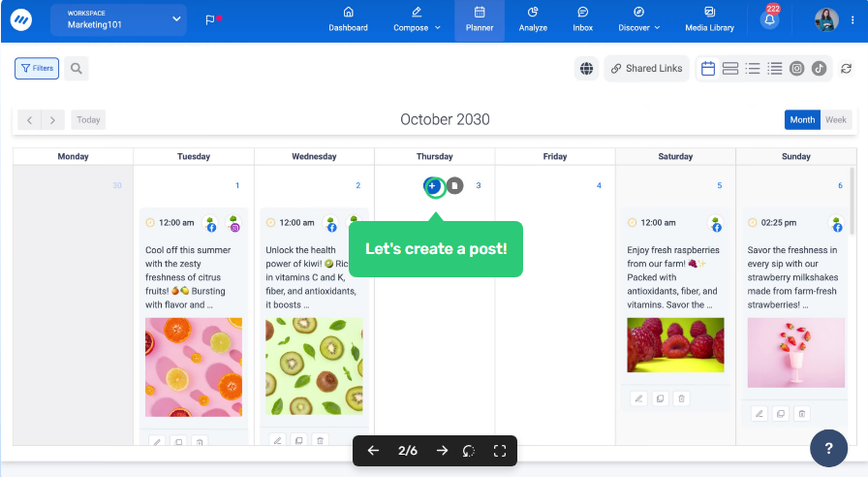
Task: Switch to calendar view icon
Action: coord(708,68)
